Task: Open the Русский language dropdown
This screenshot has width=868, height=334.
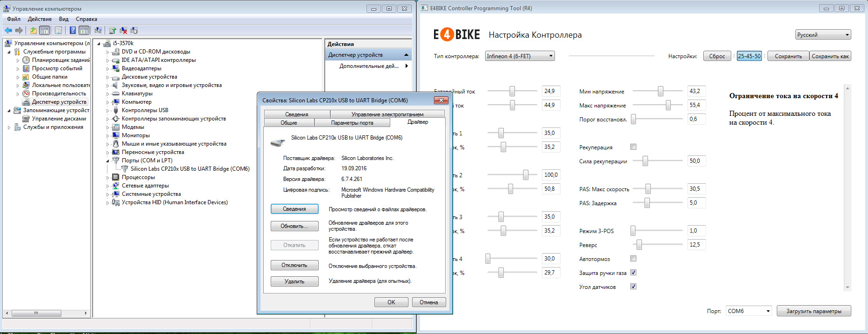Action: [x=823, y=35]
